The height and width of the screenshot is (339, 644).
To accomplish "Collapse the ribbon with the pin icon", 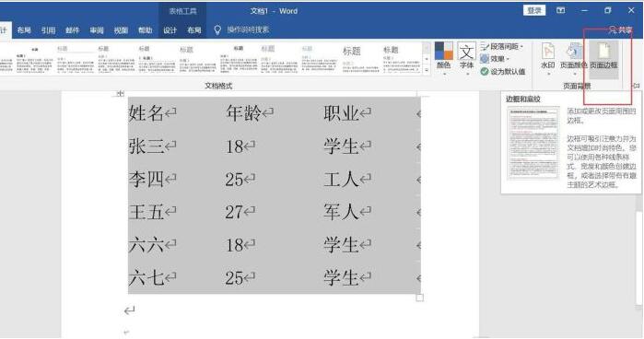I will (636, 86).
